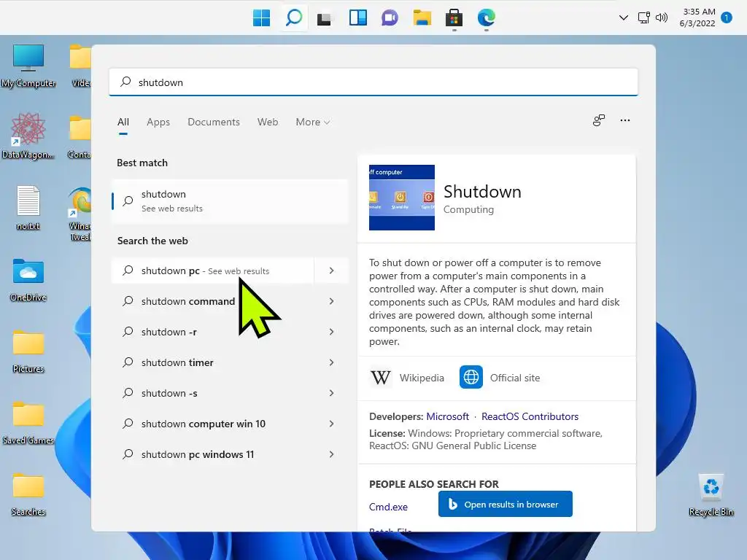The width and height of the screenshot is (747, 560).
Task: Open the Pictures desktop folder
Action: 28,351
